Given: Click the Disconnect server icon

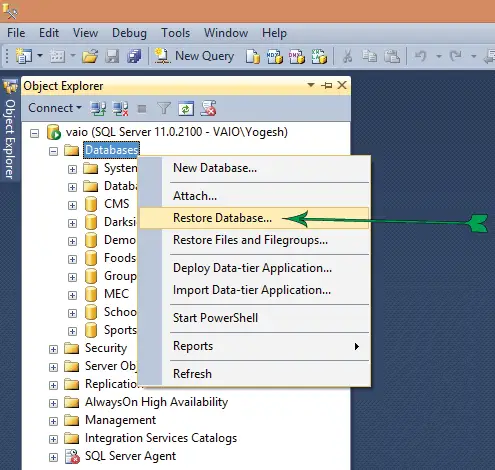Looking at the screenshot, I should click(x=120, y=108).
